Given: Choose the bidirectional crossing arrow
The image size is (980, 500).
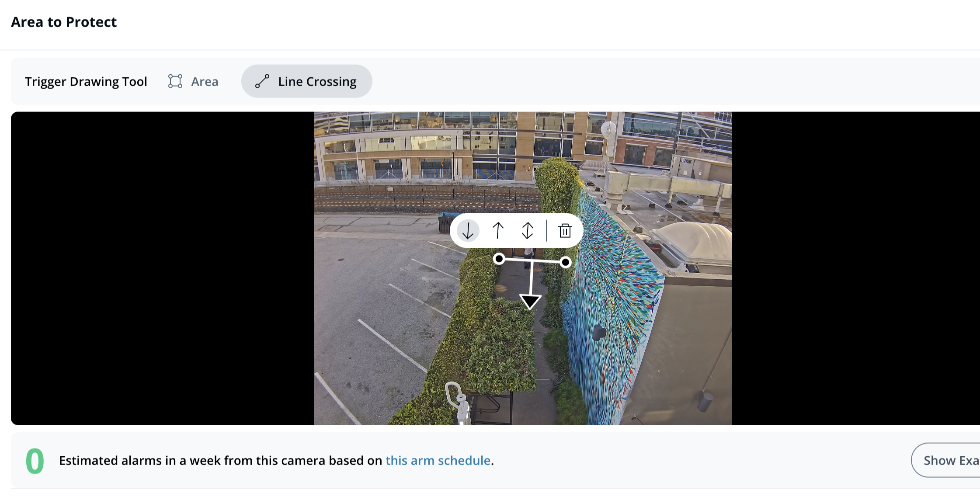Looking at the screenshot, I should pyautogui.click(x=528, y=231).
